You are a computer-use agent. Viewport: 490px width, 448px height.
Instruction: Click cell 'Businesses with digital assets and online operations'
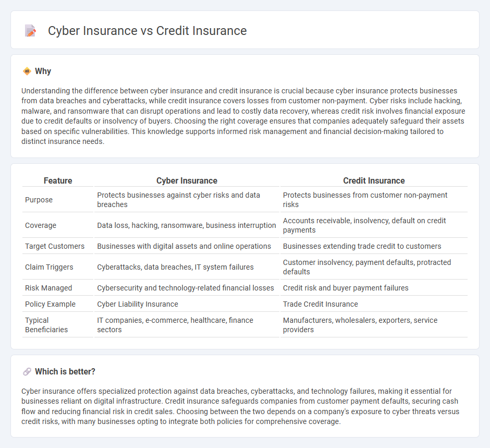coord(187,246)
